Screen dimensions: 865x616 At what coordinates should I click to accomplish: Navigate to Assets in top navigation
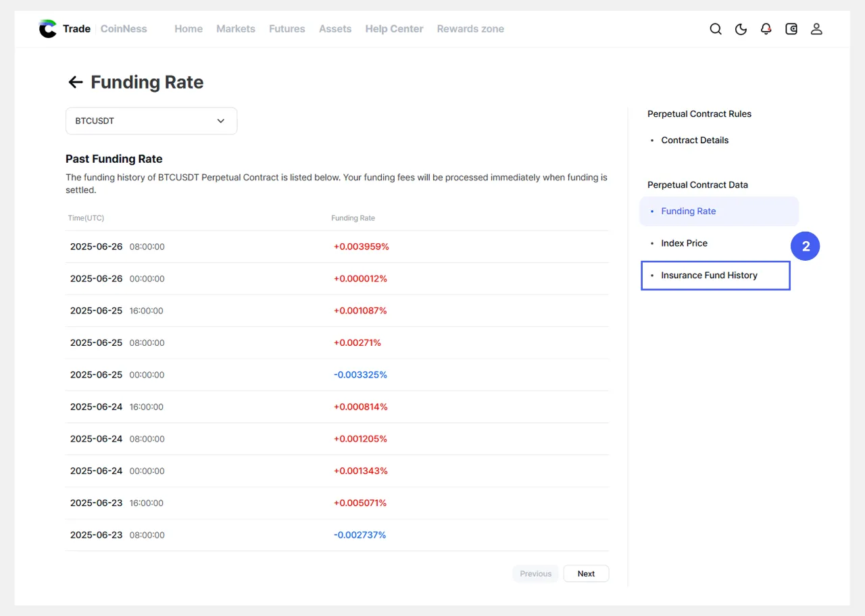tap(335, 29)
